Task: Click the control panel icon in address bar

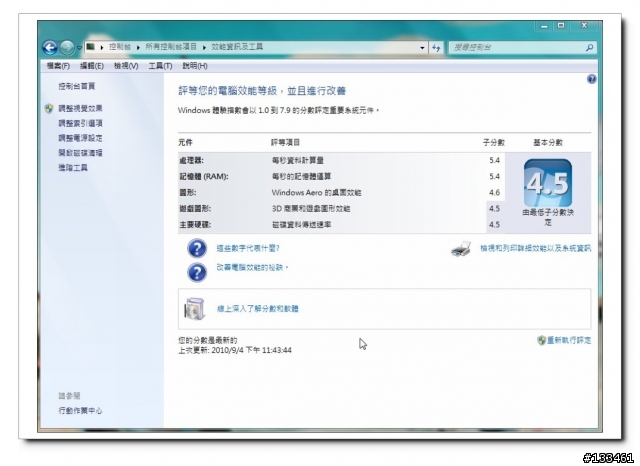Action: [90, 47]
